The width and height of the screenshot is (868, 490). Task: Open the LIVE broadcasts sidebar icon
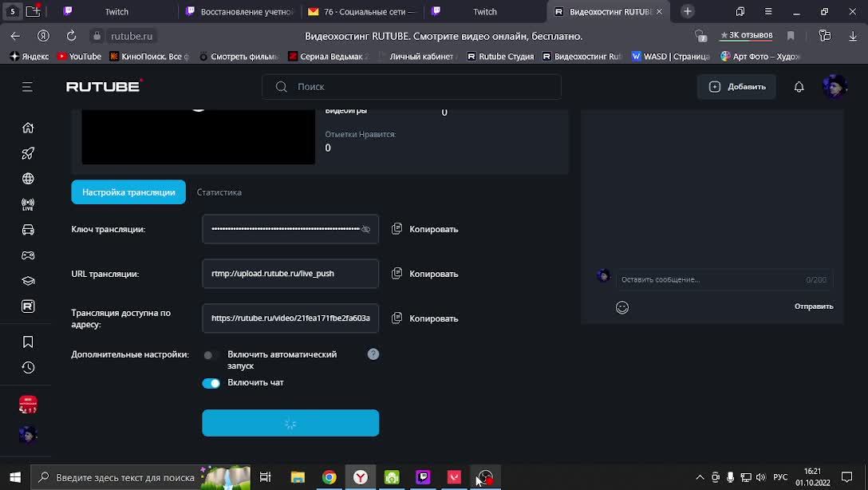[x=28, y=204]
